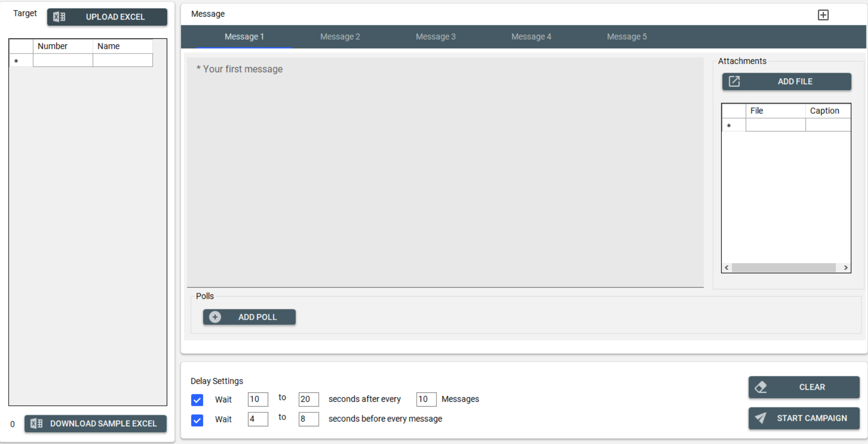Click the plus icon to add message

pyautogui.click(x=823, y=15)
